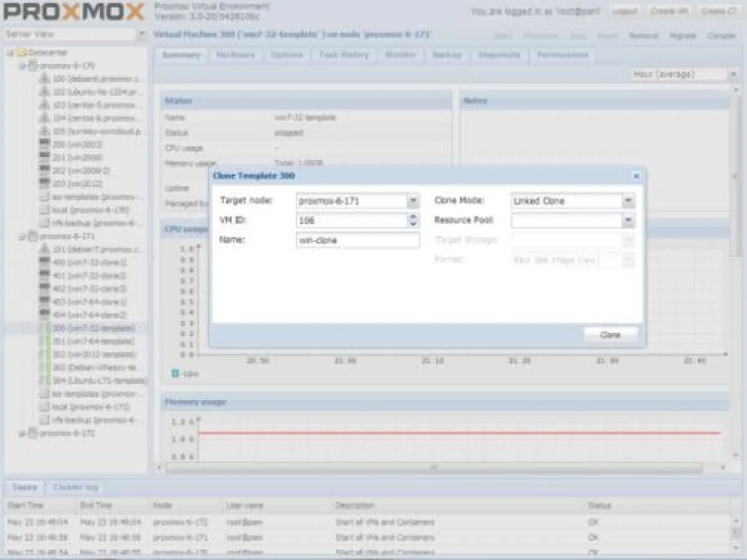
Task: Open the Target node dropdown
Action: [x=412, y=200]
